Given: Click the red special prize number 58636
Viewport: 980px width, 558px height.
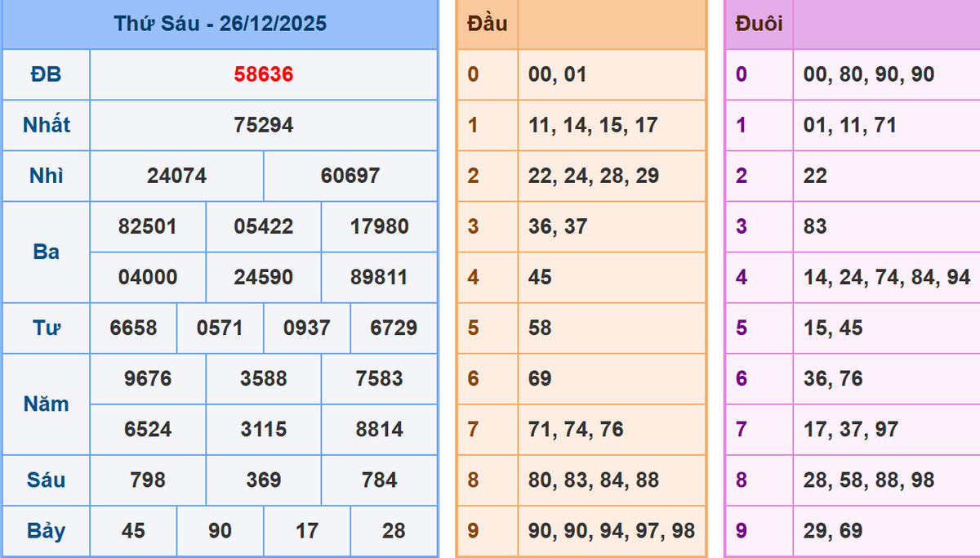Looking at the screenshot, I should pos(262,75).
